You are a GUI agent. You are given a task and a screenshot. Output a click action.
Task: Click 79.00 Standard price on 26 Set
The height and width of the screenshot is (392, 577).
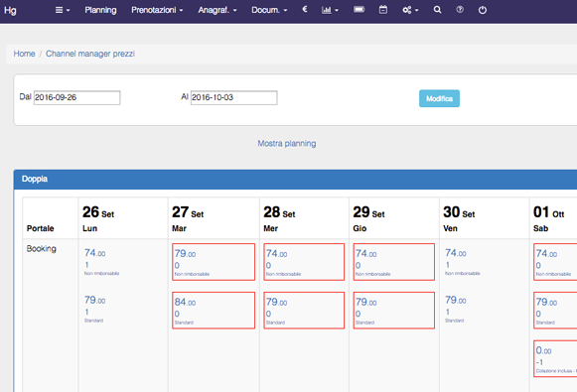(95, 309)
